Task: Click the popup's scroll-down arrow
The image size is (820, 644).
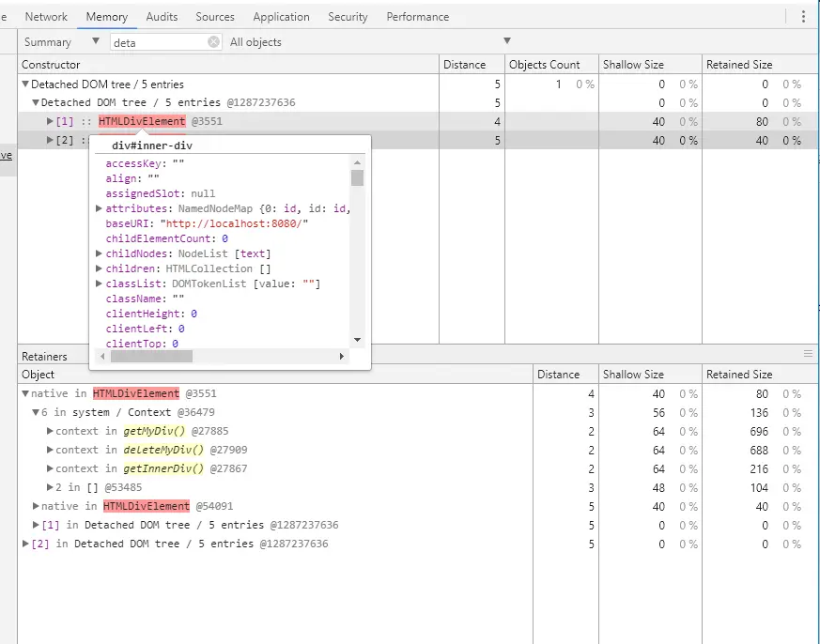Action: (x=357, y=340)
